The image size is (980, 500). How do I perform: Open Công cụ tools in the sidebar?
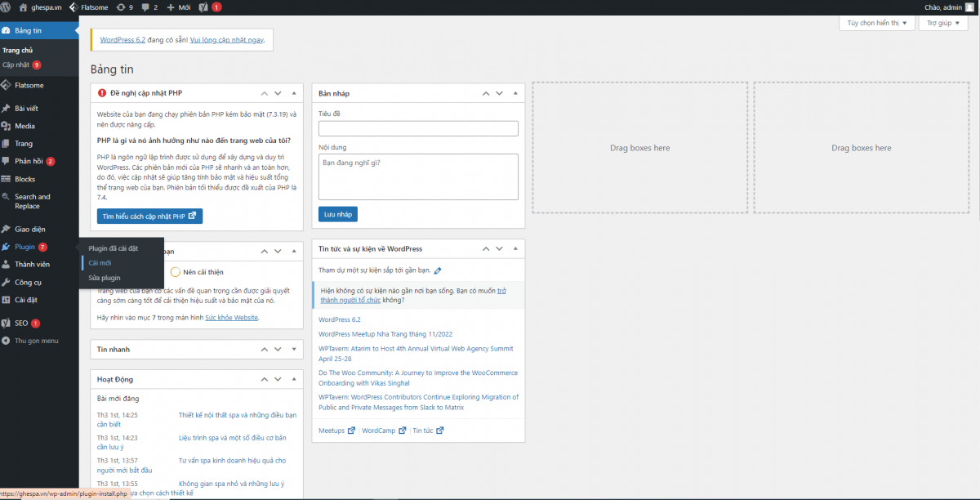(39, 282)
